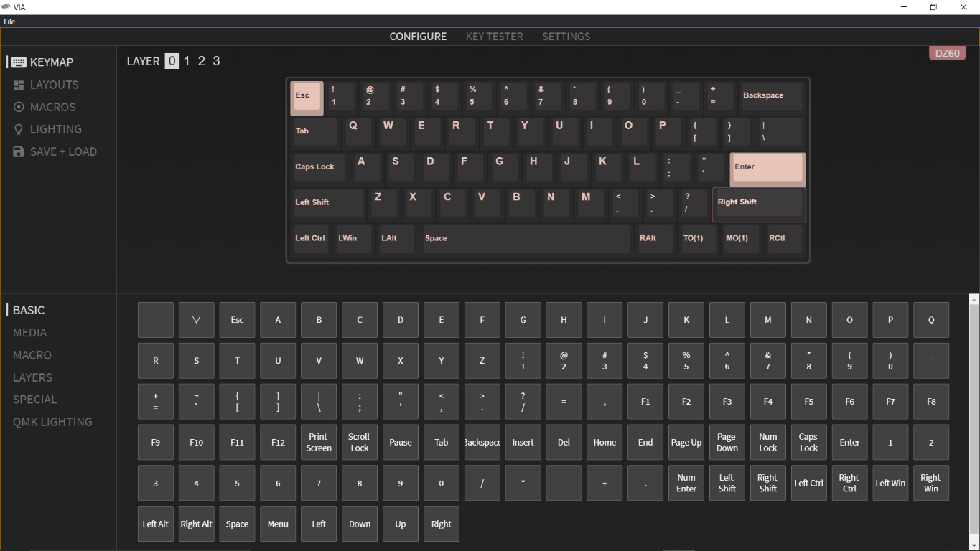This screenshot has width=980, height=551.
Task: Choose the BASIC keycode category
Action: tap(29, 311)
